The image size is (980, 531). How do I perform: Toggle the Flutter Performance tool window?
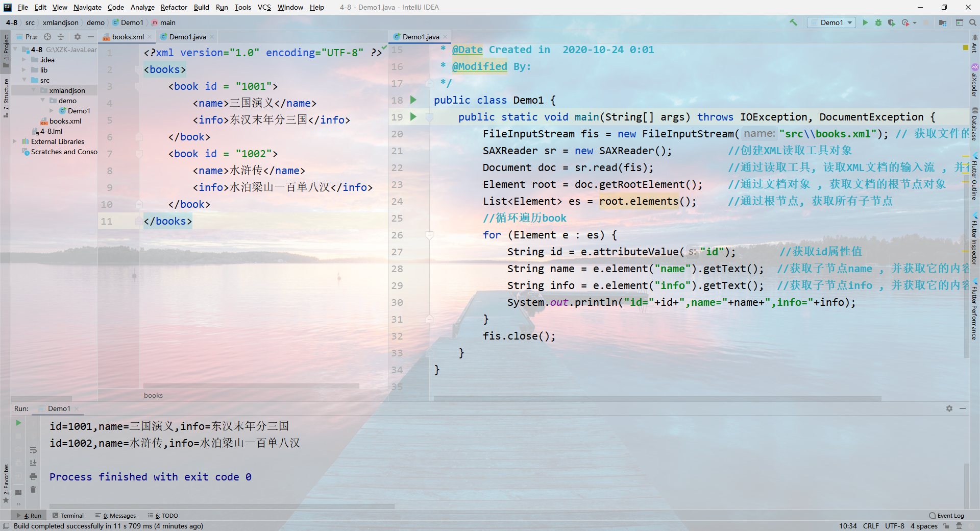974,309
